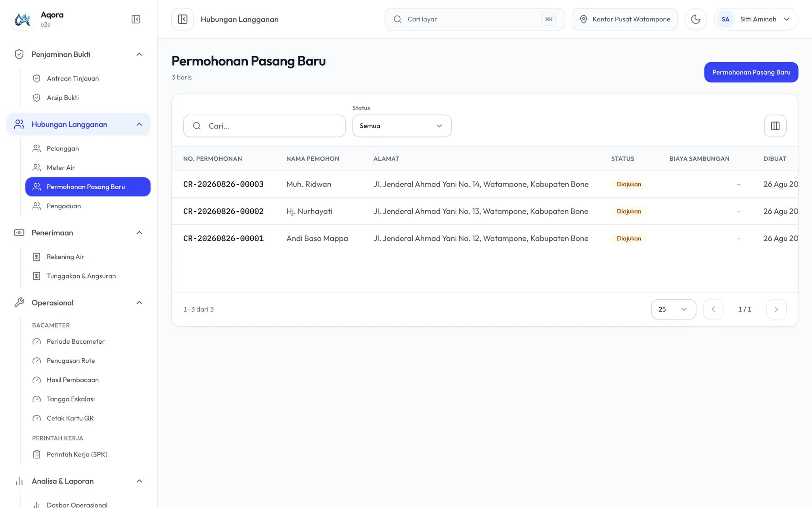812x508 pixels.
Task: Go to Pelanggan page
Action: [88, 148]
